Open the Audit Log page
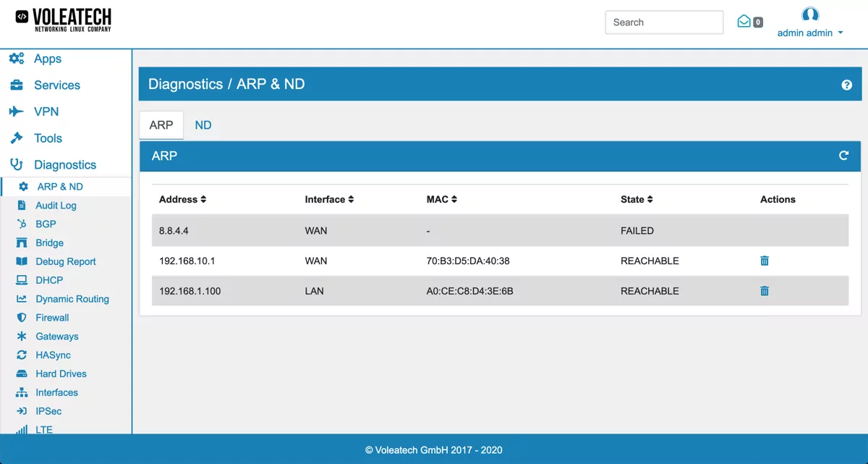868x464 pixels. tap(56, 206)
